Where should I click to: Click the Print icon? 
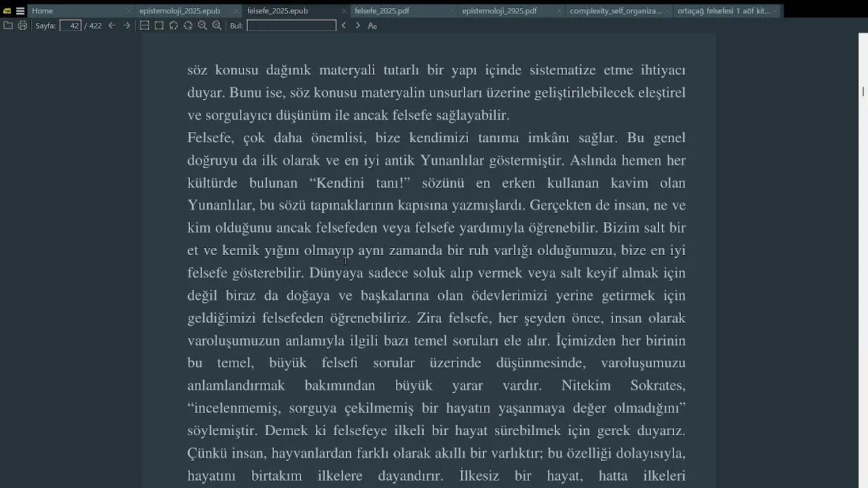point(22,25)
